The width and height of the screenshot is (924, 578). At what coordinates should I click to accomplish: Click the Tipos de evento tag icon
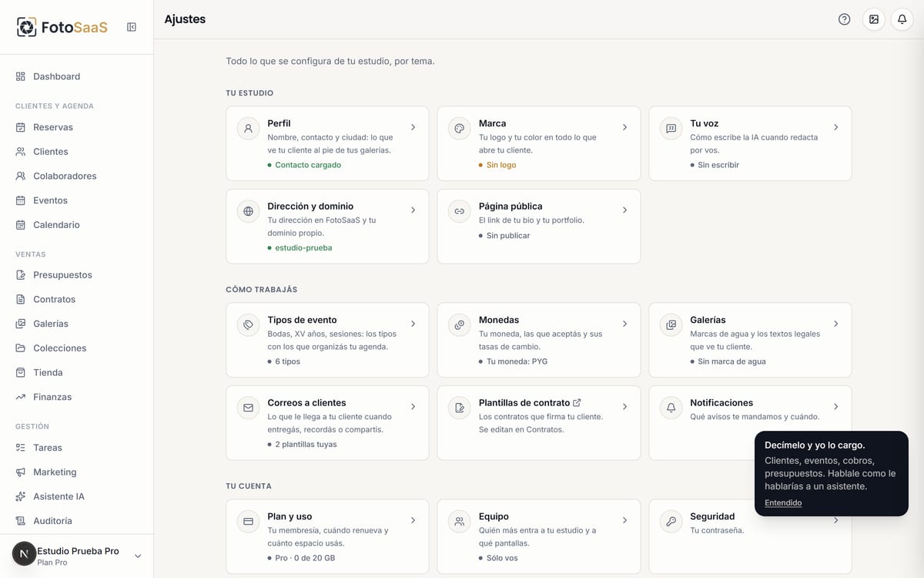[x=248, y=325]
